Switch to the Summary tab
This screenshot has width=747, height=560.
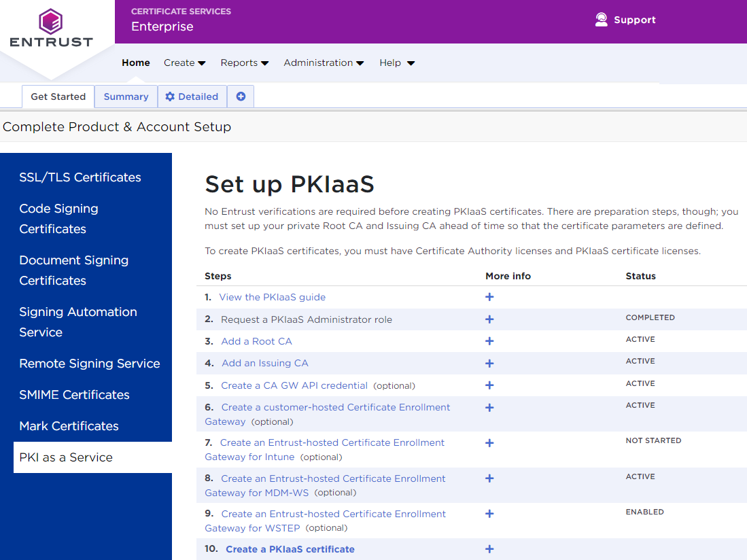(x=126, y=97)
